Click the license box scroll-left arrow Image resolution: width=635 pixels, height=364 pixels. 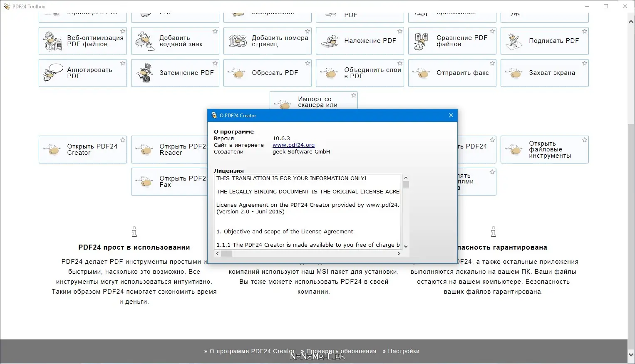pos(217,253)
